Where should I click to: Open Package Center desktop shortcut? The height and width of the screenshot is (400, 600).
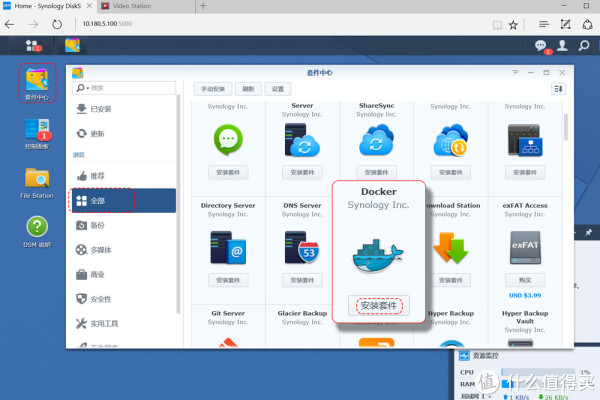tap(37, 83)
